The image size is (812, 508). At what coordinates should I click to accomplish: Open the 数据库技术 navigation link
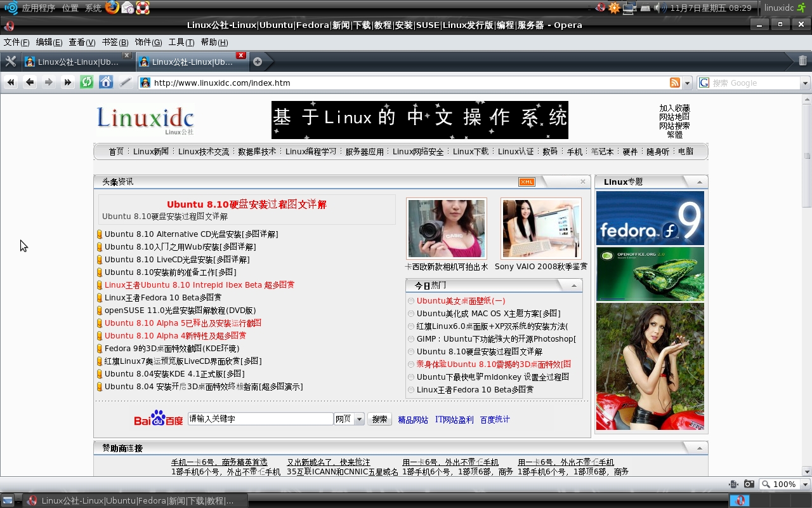(x=257, y=152)
